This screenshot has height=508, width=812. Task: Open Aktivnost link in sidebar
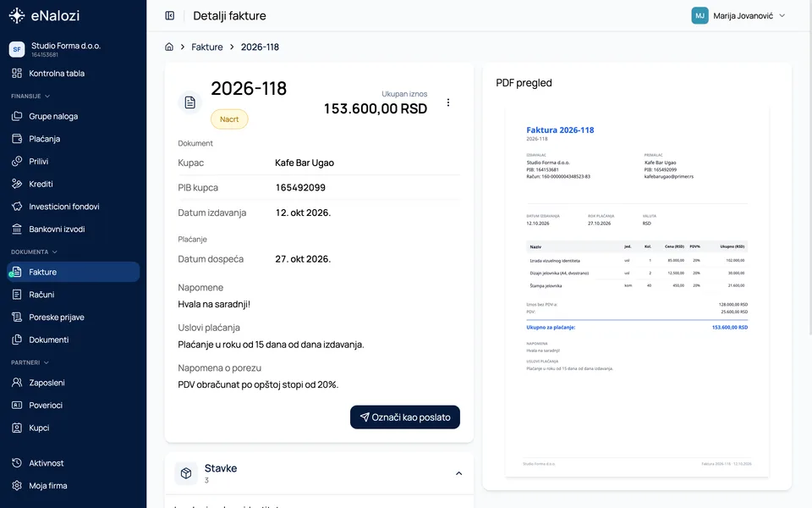(x=73, y=463)
